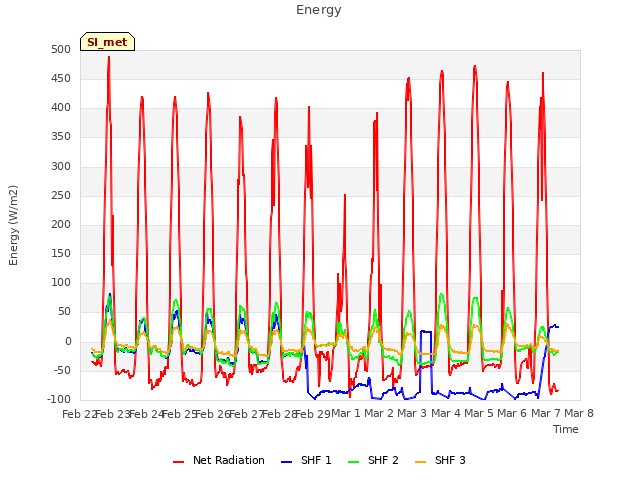Screen dimensions: 640x480
Task: Click the 250 y-axis tick label
Action: pyautogui.click(x=61, y=196)
